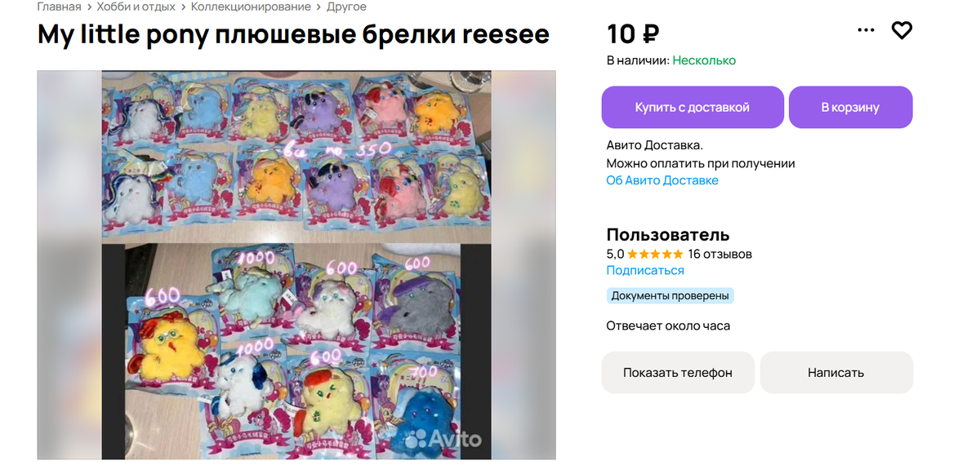
Task: Add listing to favorites with heart icon
Action: coord(902,31)
